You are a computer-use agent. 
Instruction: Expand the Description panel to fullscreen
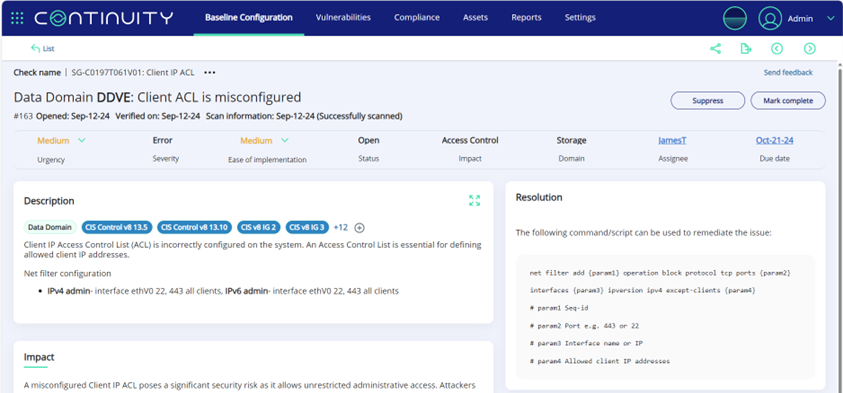tap(474, 201)
